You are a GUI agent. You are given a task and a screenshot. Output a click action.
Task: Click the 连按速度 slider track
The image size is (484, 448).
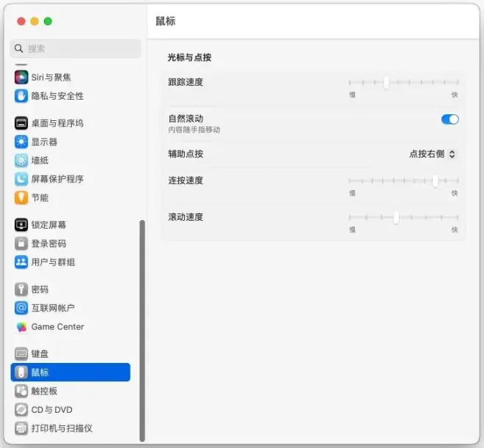(404, 181)
